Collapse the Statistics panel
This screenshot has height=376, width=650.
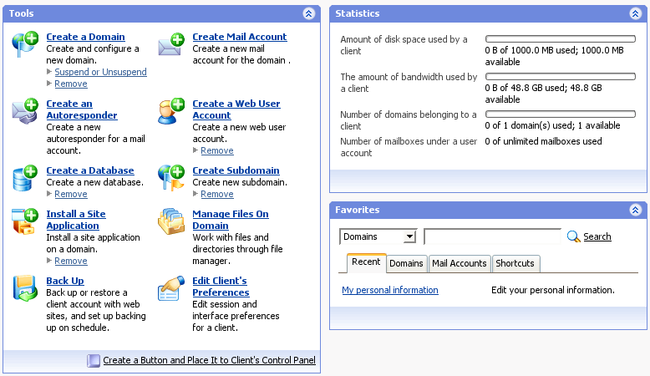(x=635, y=14)
